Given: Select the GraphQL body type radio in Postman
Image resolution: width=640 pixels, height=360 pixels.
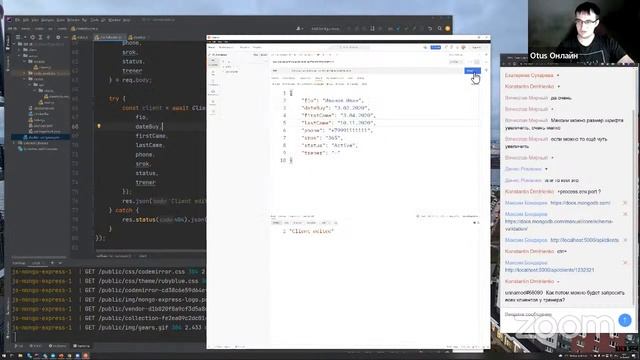Looking at the screenshot, I should coord(353,84).
